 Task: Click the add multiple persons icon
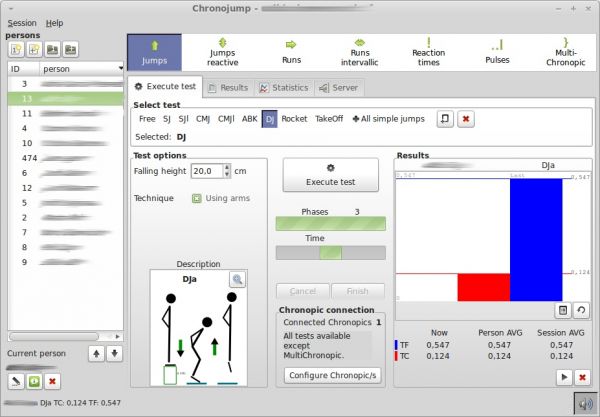(34, 49)
